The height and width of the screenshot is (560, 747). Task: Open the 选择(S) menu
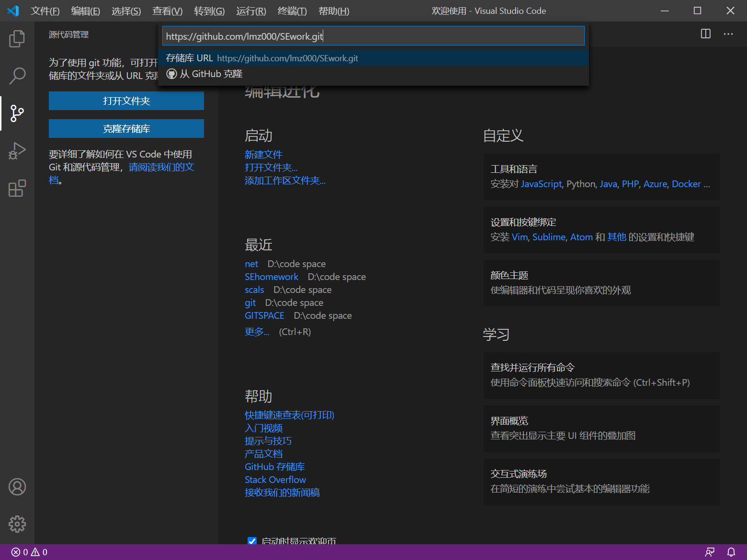point(126,11)
